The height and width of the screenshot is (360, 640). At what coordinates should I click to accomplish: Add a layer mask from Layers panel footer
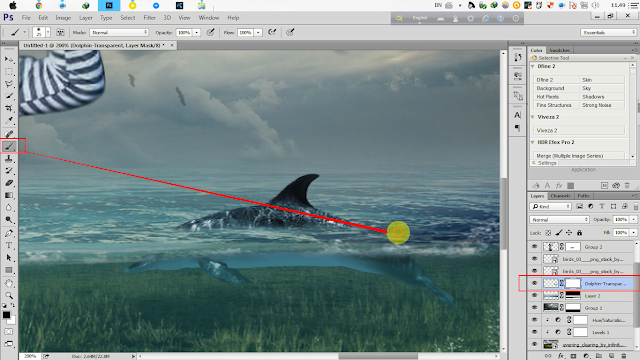coord(573,356)
